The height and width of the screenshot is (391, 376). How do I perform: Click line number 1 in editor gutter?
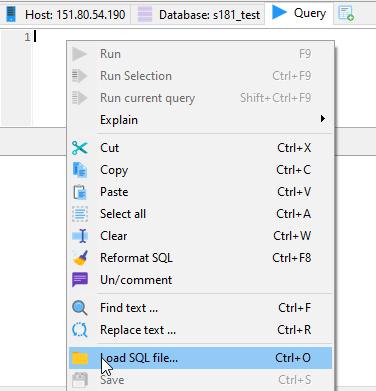point(27,37)
